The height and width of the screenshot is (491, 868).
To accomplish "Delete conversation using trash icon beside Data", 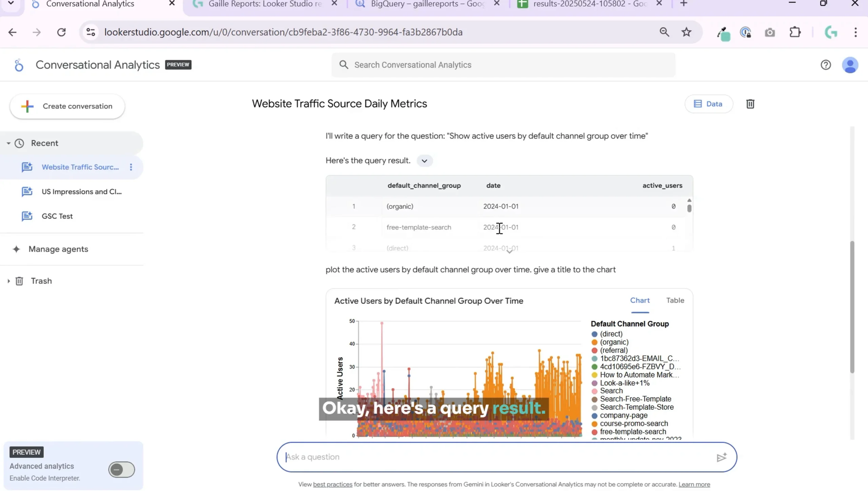I will click(x=750, y=104).
